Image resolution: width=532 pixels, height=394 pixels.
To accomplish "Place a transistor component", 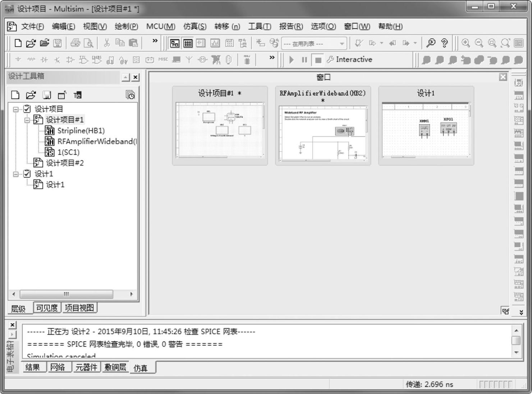I will point(57,60).
